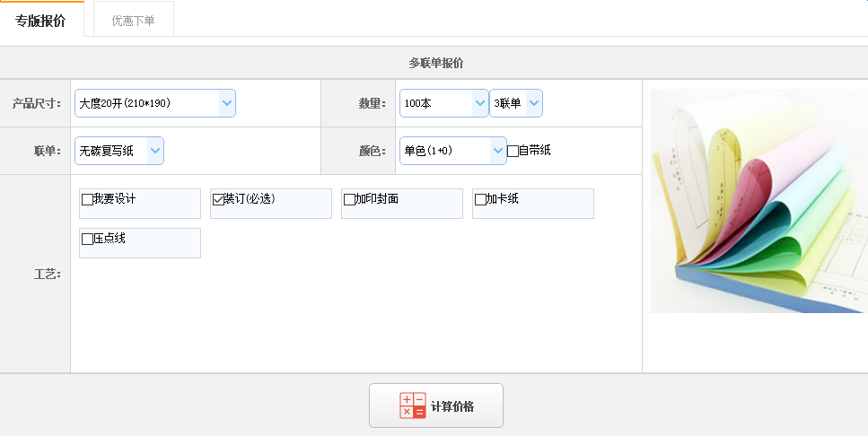
Task: Open the 单色(1+0) color dropdown
Action: [453, 151]
